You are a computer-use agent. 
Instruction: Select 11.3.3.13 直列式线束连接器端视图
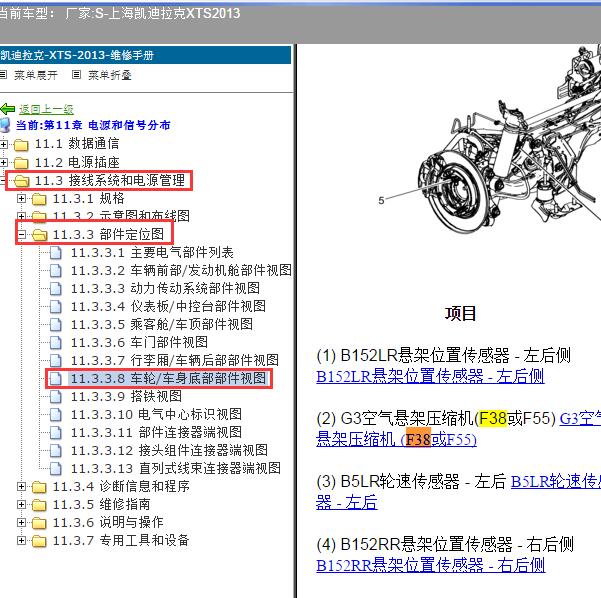pos(176,468)
